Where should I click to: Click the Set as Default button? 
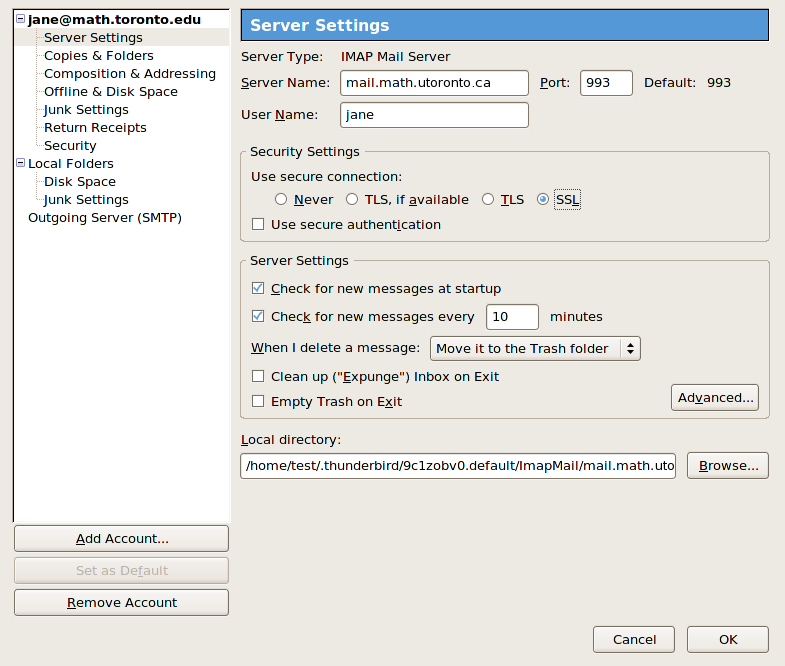pyautogui.click(x=122, y=570)
